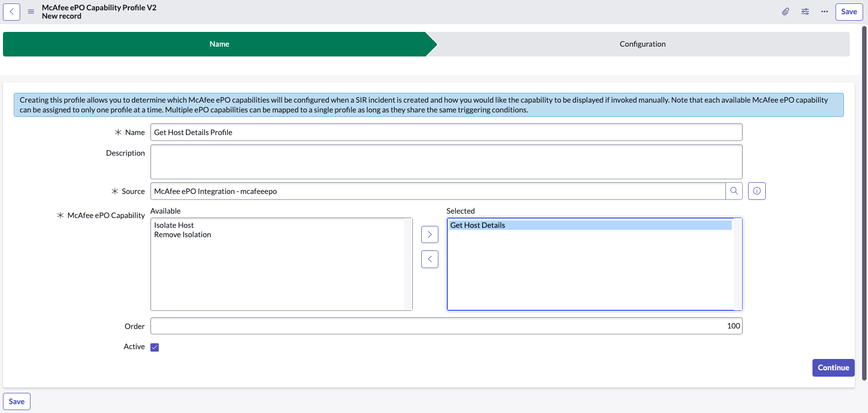Viewport: 868px width, 413px height.
Task: Select Get Host Details in the Selected list
Action: pos(590,225)
